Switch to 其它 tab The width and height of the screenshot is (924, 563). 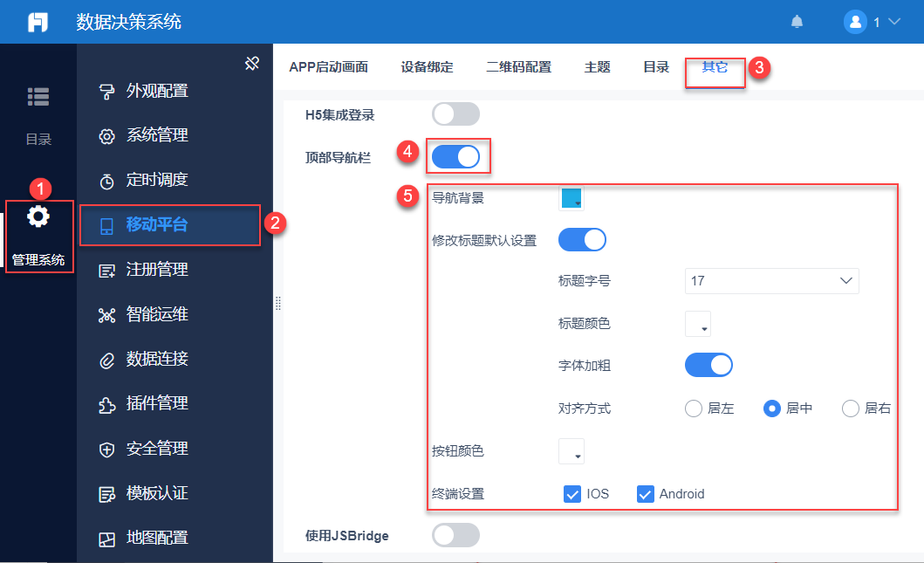715,67
